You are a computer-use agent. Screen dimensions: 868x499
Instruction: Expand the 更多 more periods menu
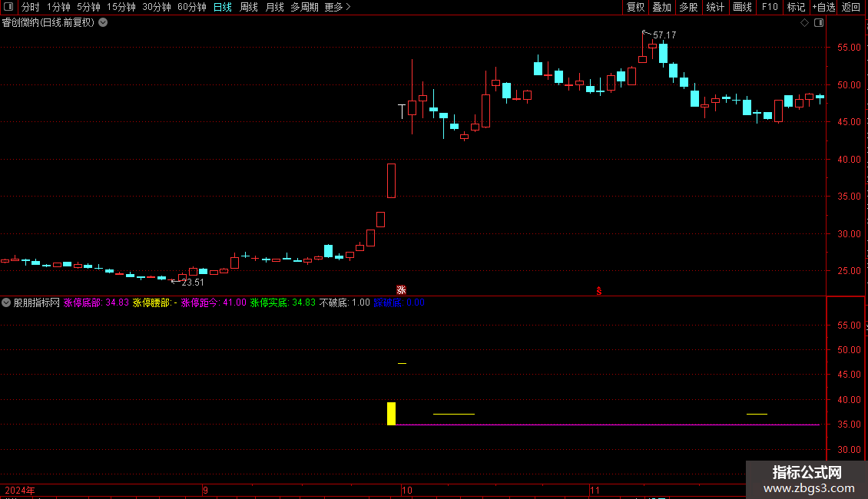coord(338,7)
